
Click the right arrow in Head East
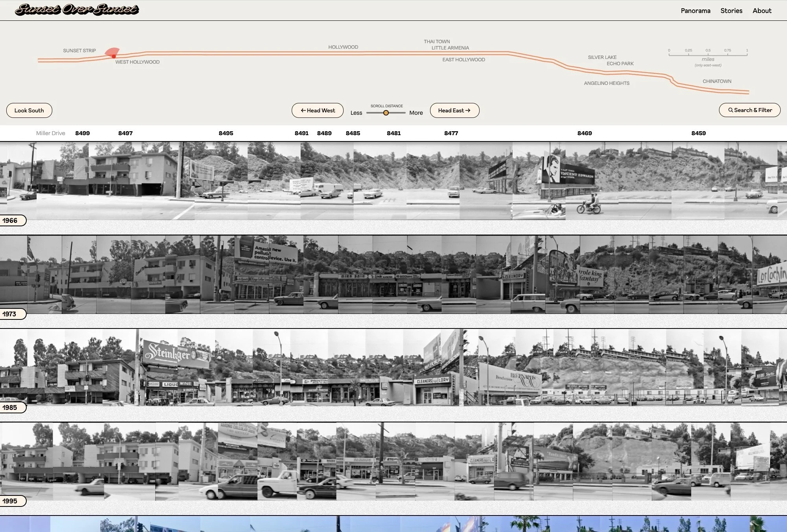click(x=469, y=110)
